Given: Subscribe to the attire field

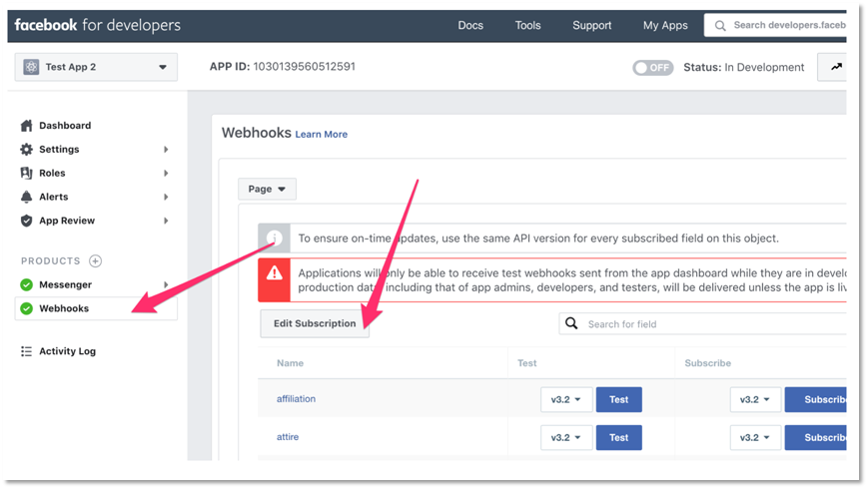Looking at the screenshot, I should [815, 437].
